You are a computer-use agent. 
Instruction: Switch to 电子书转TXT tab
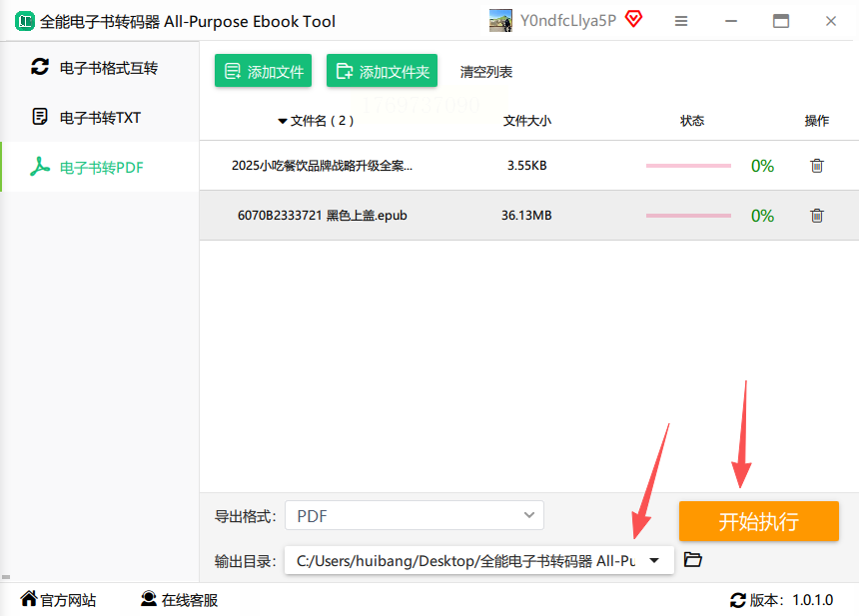pyautogui.click(x=100, y=117)
